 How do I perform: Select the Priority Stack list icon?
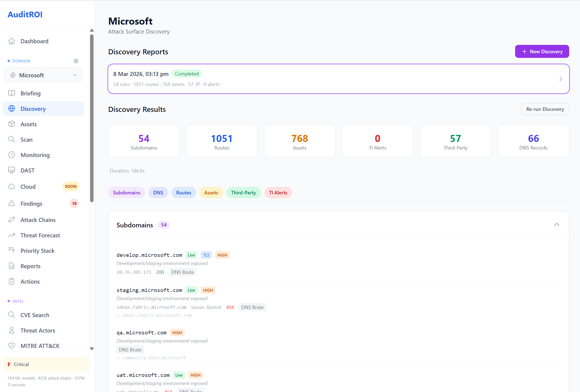pos(12,250)
